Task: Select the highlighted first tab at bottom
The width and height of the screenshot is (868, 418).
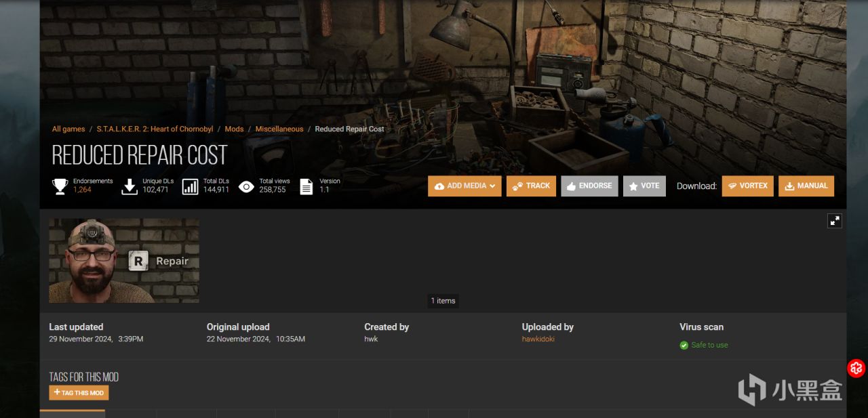Action: coord(73,413)
